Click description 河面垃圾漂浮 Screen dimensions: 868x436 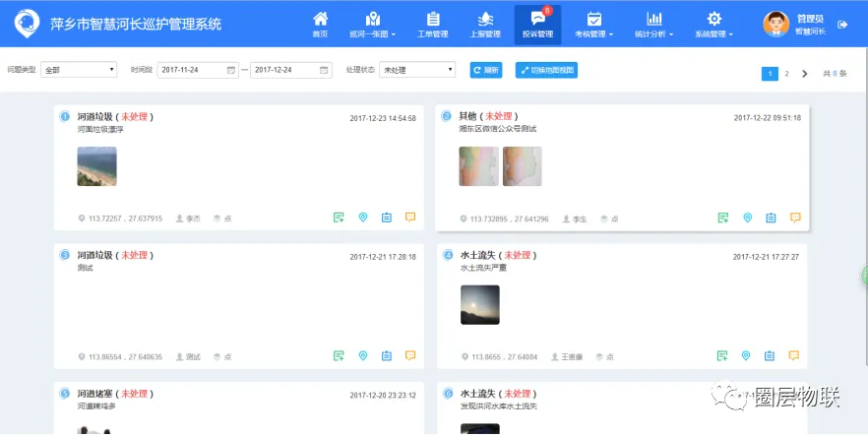100,130
